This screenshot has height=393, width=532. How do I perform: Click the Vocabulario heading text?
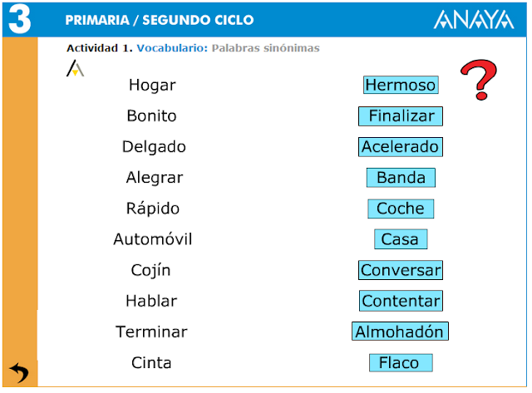click(x=172, y=48)
